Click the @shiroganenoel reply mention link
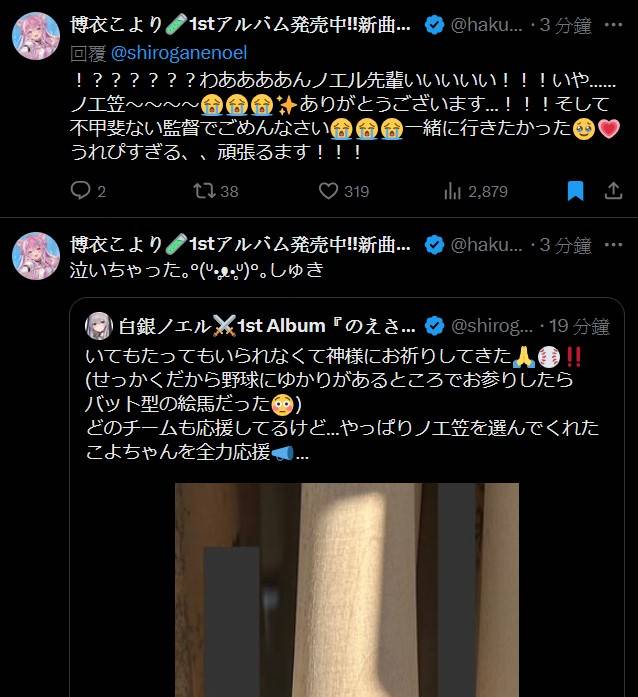This screenshot has width=638, height=697. pyautogui.click(x=179, y=53)
